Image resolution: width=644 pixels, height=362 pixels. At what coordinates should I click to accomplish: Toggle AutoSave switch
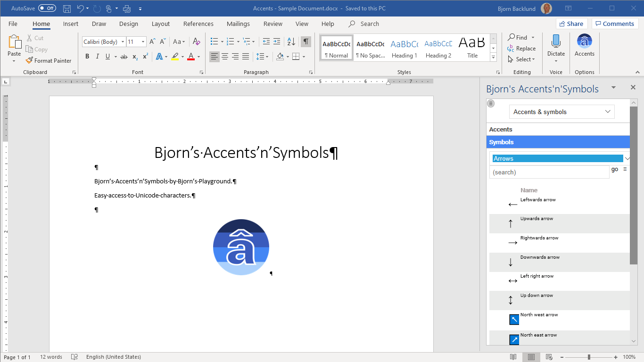(47, 8)
